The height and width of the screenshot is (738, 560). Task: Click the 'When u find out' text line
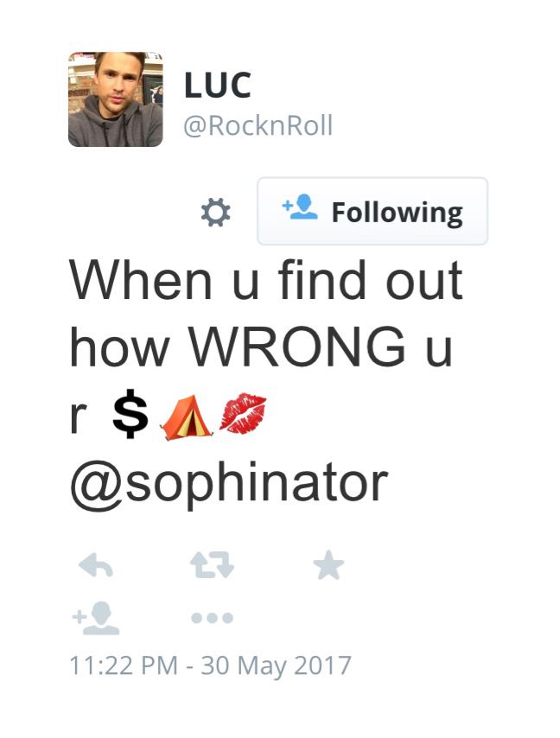266,280
